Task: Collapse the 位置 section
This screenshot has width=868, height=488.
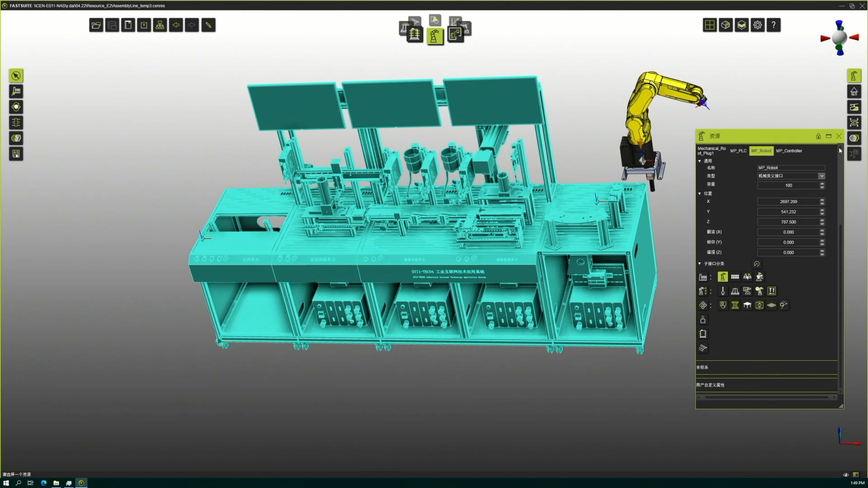Action: tap(700, 193)
